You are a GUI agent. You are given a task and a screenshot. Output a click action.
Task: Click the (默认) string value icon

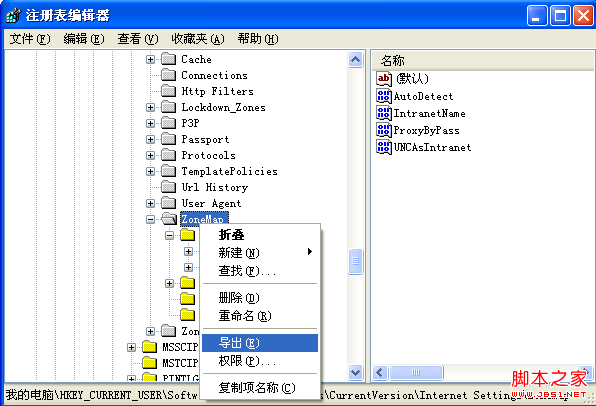pyautogui.click(x=384, y=79)
